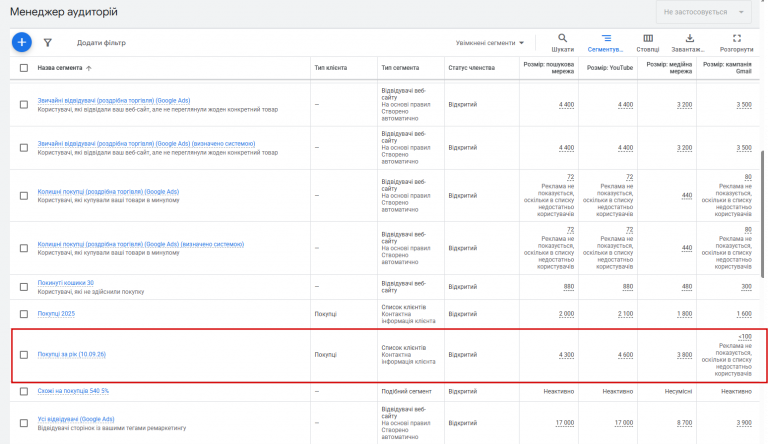Click value 3 900 in Усі відвідувачі row
The height and width of the screenshot is (444, 768).
tap(744, 423)
